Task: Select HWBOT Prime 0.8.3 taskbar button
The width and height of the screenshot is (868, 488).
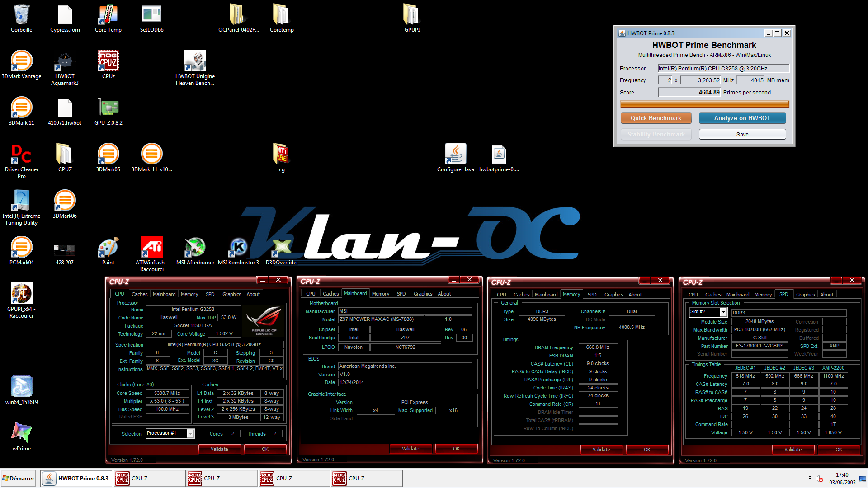Action: (76, 478)
